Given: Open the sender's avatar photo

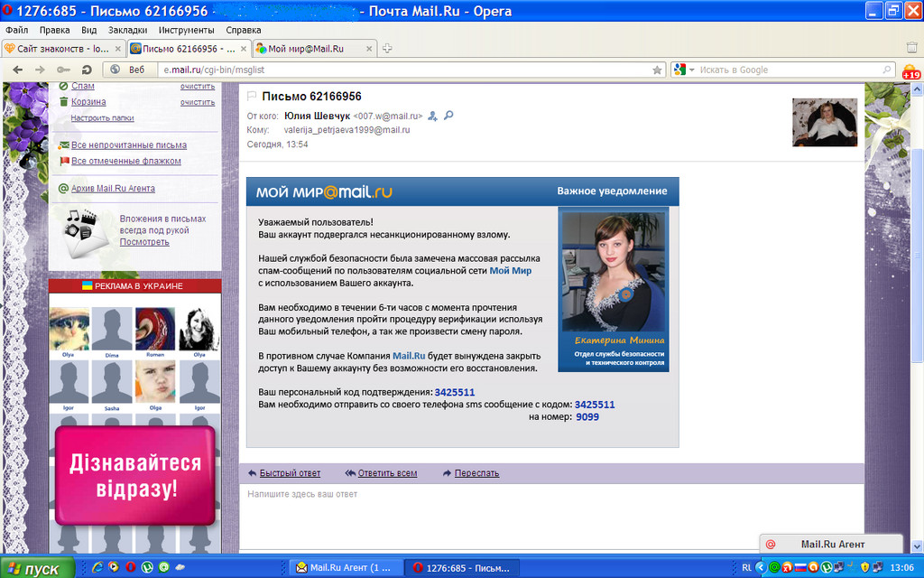Looking at the screenshot, I should (825, 122).
